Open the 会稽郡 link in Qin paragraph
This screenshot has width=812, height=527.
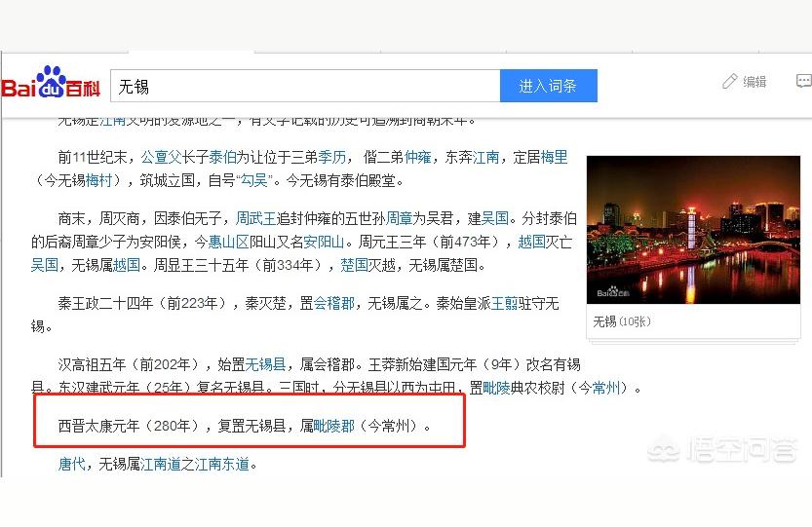click(333, 303)
